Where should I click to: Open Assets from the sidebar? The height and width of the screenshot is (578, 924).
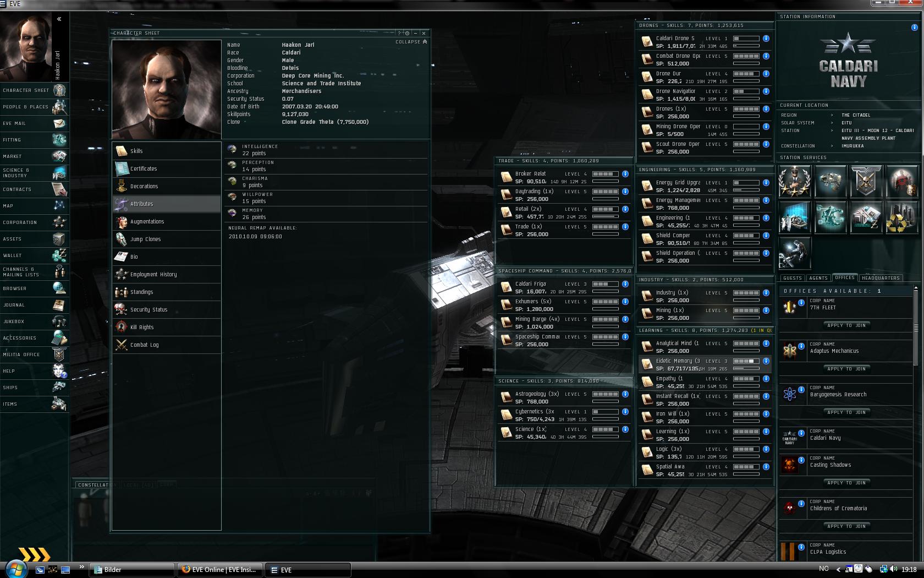(x=34, y=239)
